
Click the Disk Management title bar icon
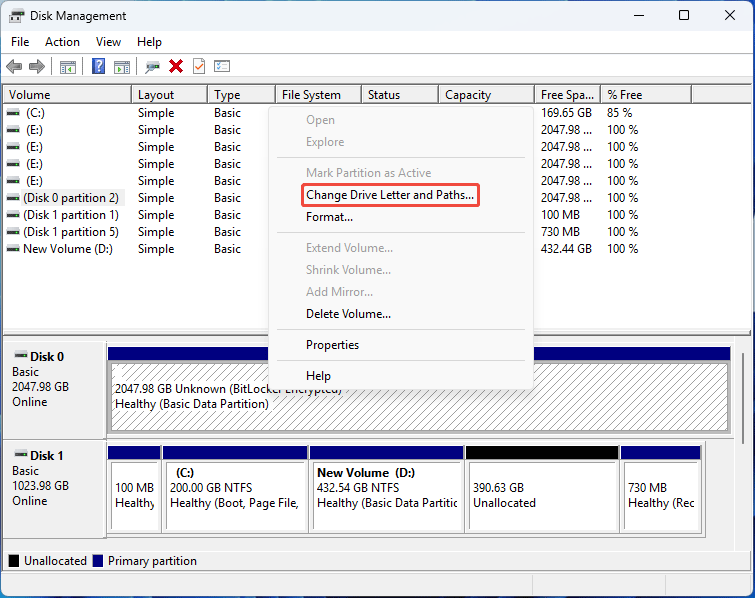[x=16, y=16]
